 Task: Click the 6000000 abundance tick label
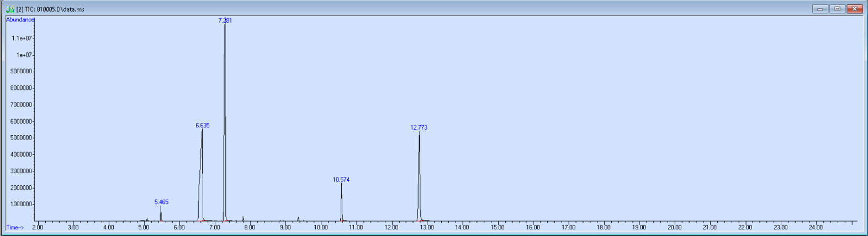(x=21, y=121)
